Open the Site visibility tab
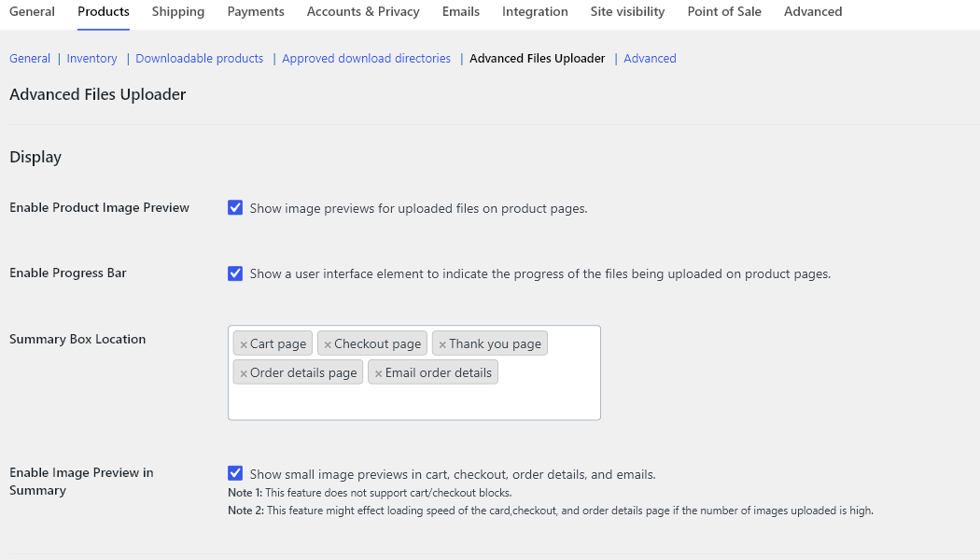 coord(627,12)
